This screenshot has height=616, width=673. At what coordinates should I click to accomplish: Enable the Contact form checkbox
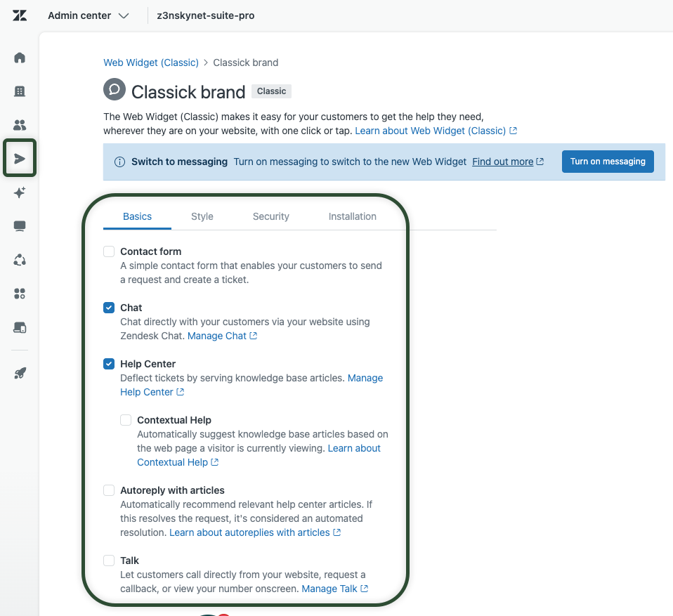tap(109, 251)
